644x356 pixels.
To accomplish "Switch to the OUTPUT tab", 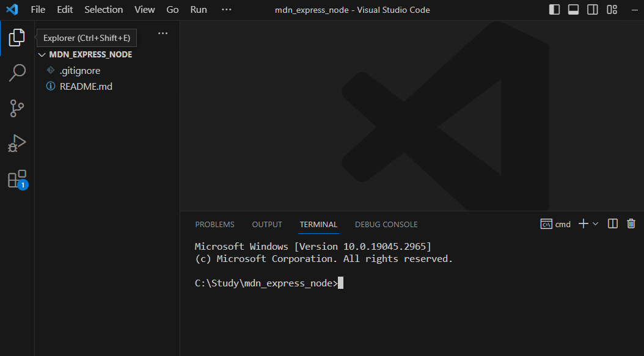I will [267, 225].
